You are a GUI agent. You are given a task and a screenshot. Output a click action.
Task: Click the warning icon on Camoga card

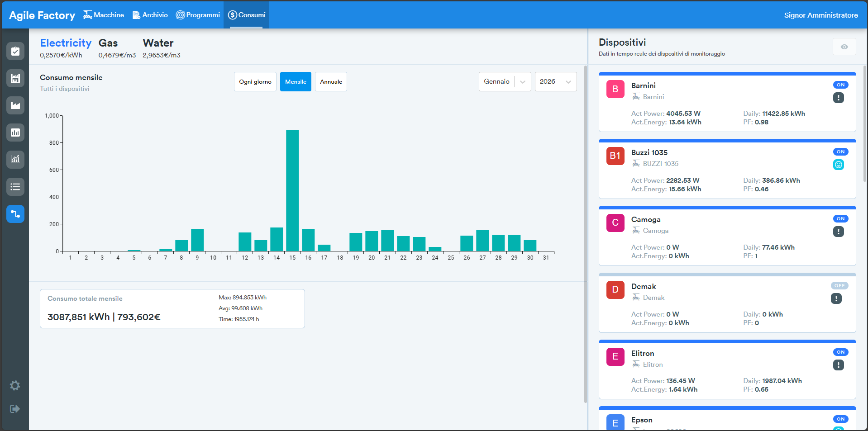point(839,232)
